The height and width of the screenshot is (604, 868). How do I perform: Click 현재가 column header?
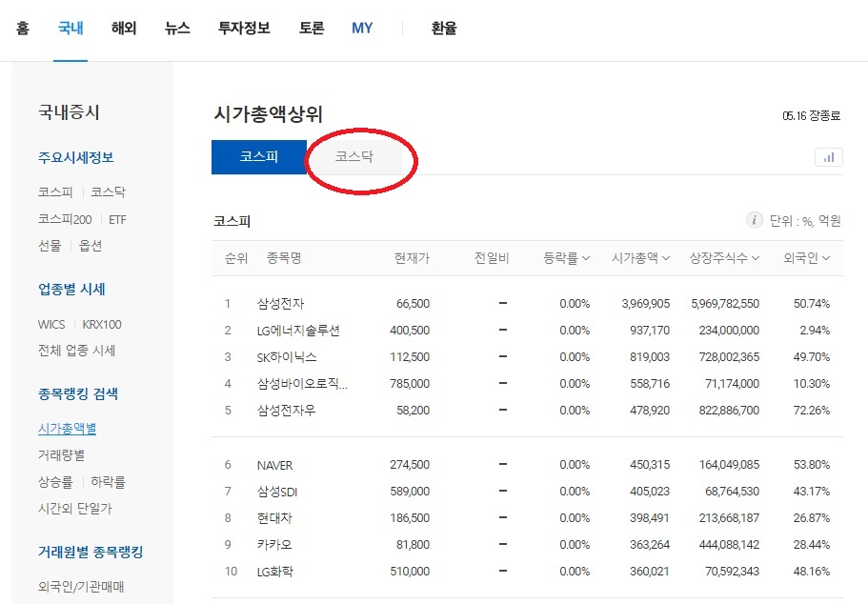point(412,258)
